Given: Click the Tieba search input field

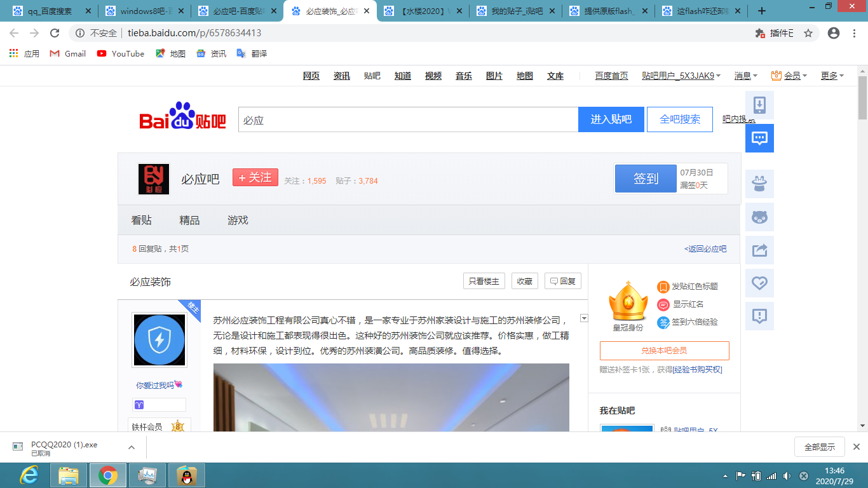Looking at the screenshot, I should pos(408,119).
